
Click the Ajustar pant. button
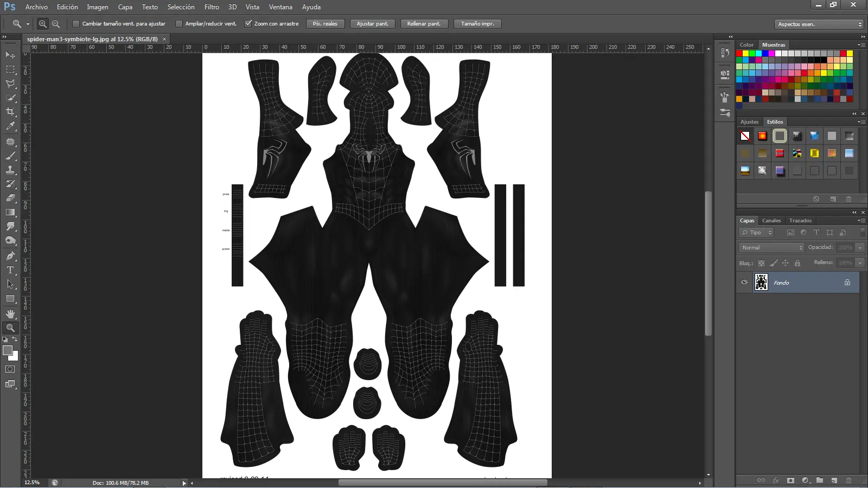pyautogui.click(x=372, y=24)
